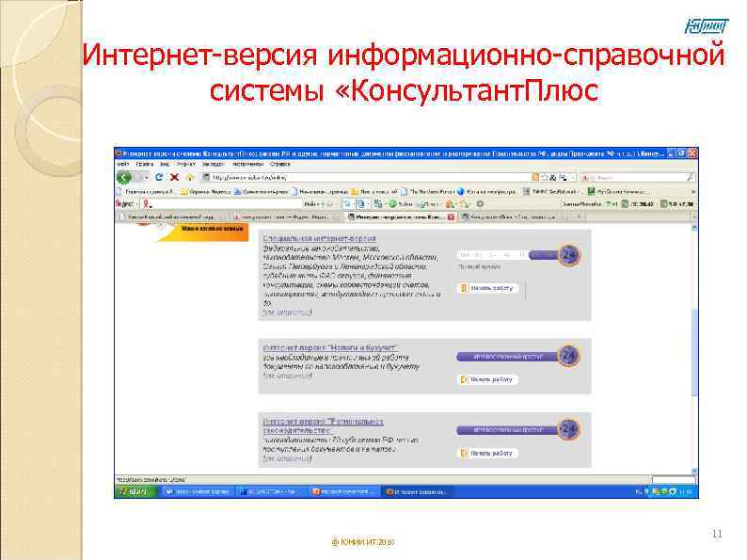Click Начать работу for Налоги и бухучет
This screenshot has width=747, height=560.
click(487, 379)
